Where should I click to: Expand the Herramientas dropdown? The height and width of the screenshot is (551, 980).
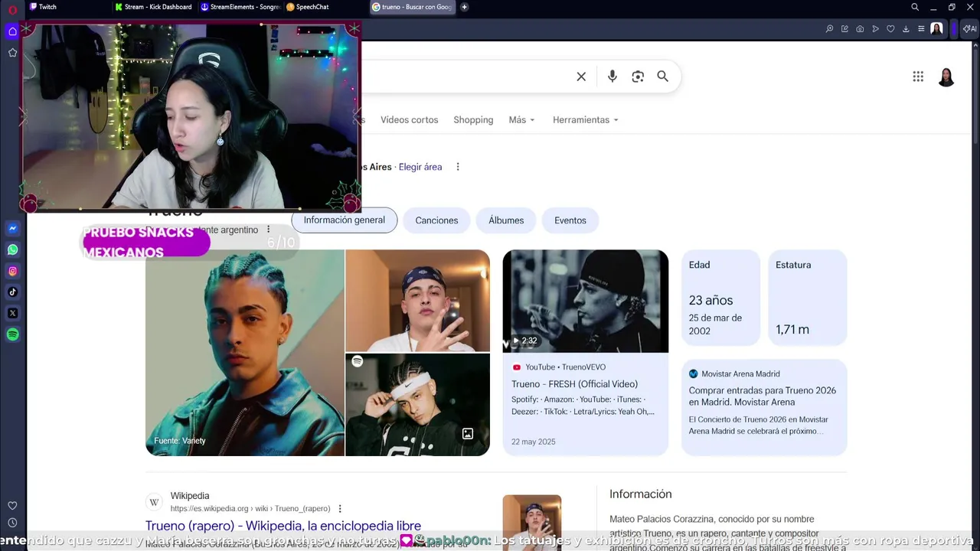coord(586,120)
